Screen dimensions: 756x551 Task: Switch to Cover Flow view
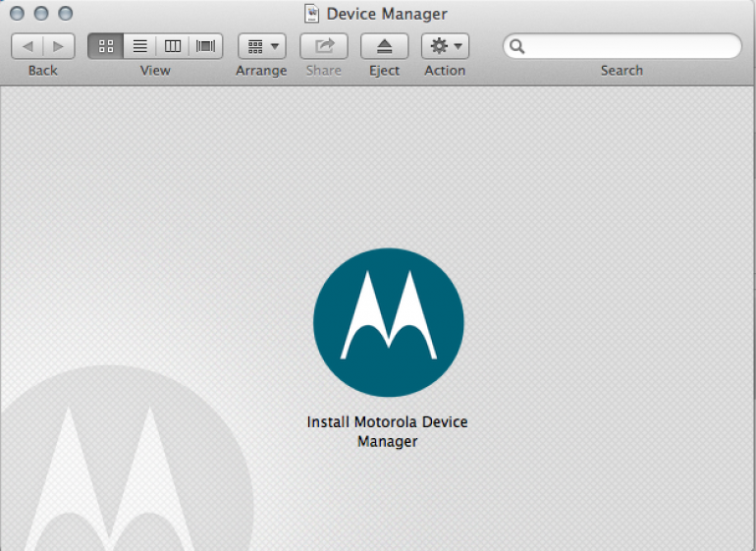(206, 46)
